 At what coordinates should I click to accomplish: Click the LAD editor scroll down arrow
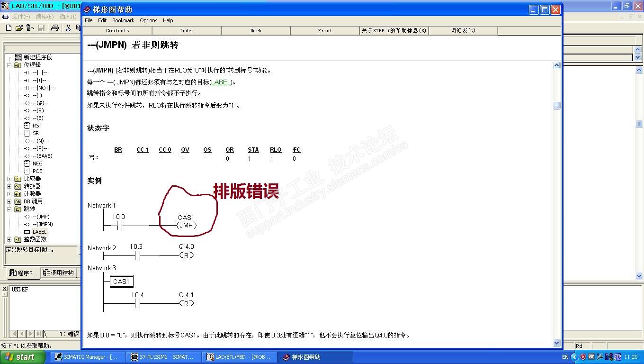point(639,276)
